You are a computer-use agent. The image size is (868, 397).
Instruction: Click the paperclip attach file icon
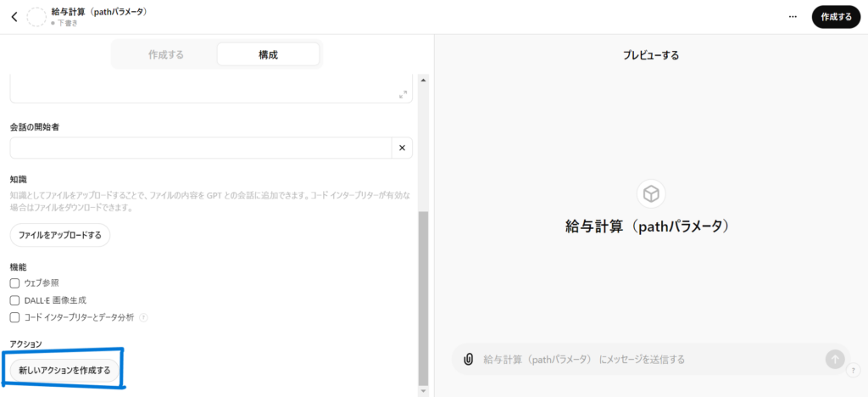(x=468, y=359)
